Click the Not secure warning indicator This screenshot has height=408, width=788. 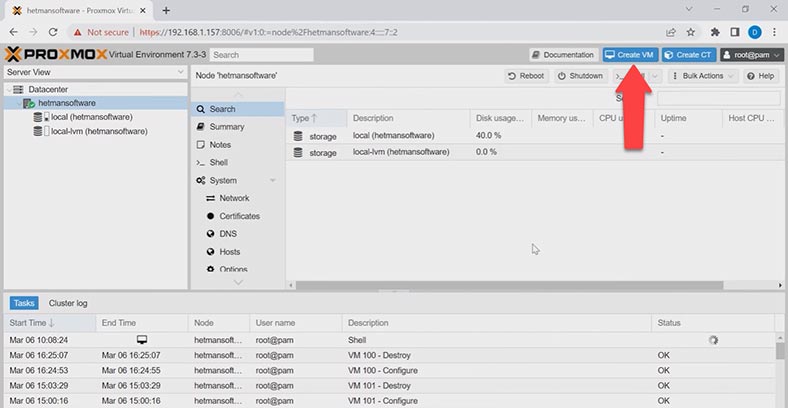tap(101, 32)
